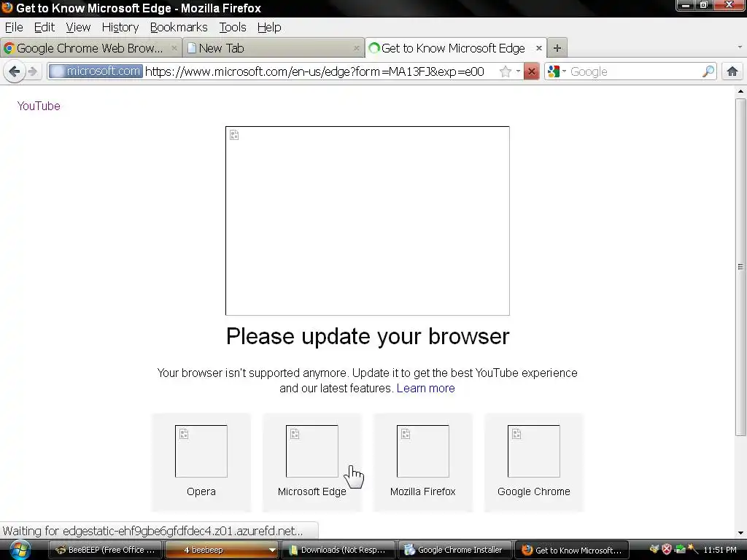Click the scrollbar up arrow
This screenshot has height=560, width=747.
(x=740, y=91)
